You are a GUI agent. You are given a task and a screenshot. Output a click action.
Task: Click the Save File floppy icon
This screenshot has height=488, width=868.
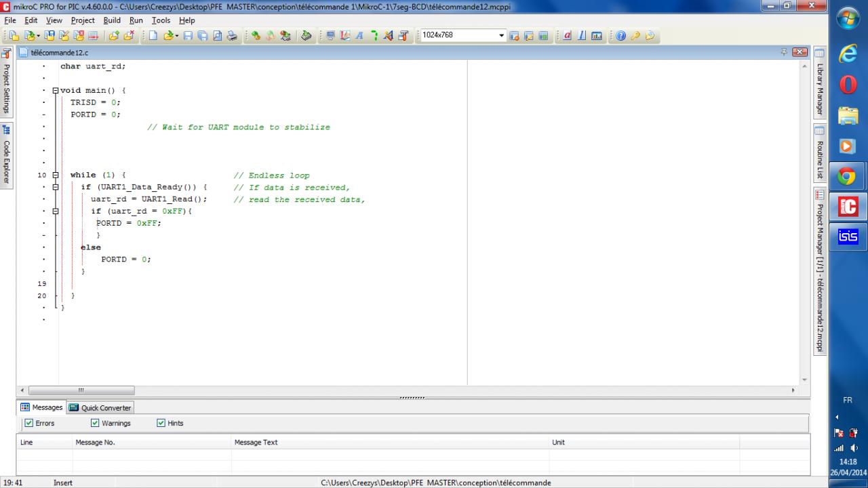click(188, 35)
